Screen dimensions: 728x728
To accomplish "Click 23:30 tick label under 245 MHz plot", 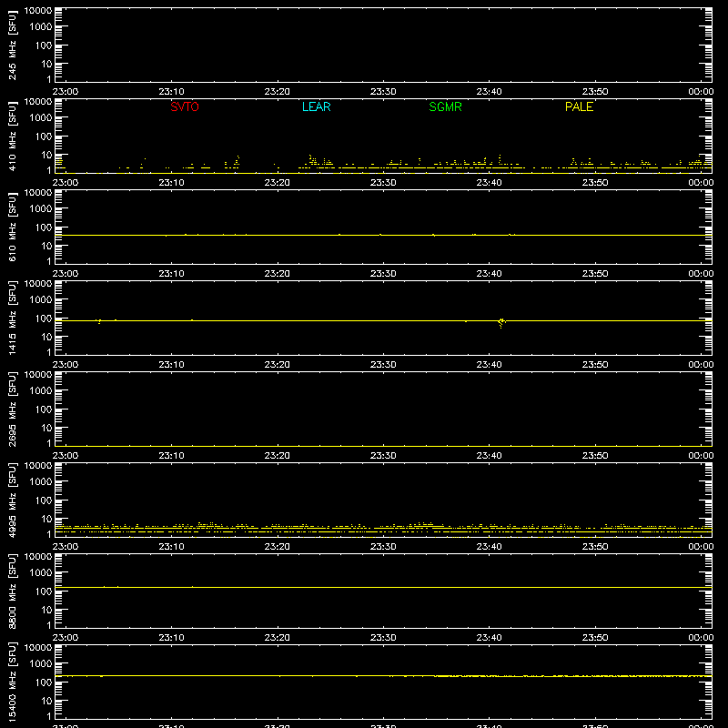I will click(383, 92).
